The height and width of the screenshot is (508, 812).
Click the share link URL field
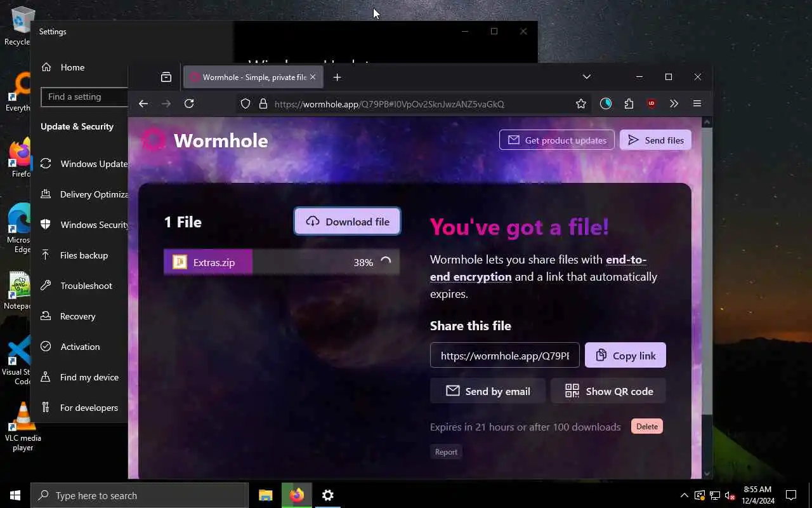point(505,356)
